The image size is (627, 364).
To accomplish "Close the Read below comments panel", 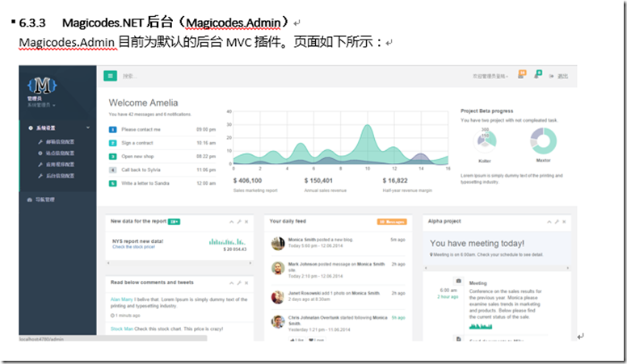I will 246,283.
